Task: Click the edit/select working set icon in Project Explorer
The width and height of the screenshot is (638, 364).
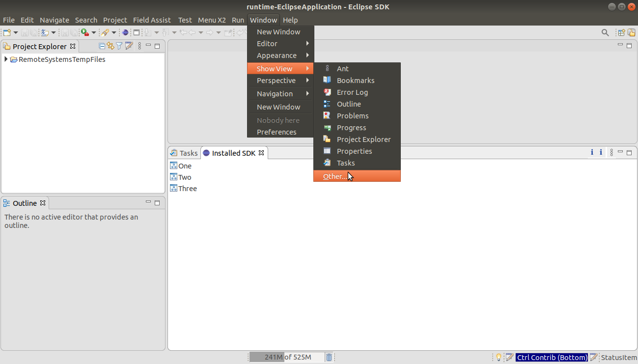Action: coord(129,46)
